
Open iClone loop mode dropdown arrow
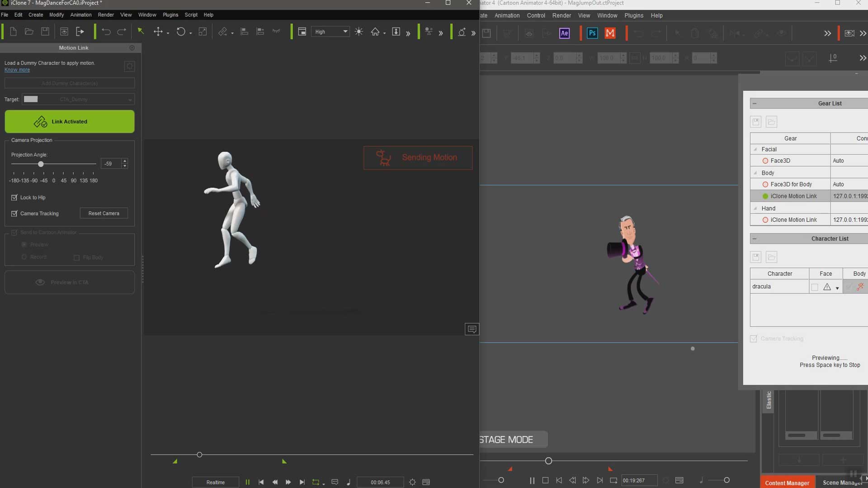pos(324,484)
